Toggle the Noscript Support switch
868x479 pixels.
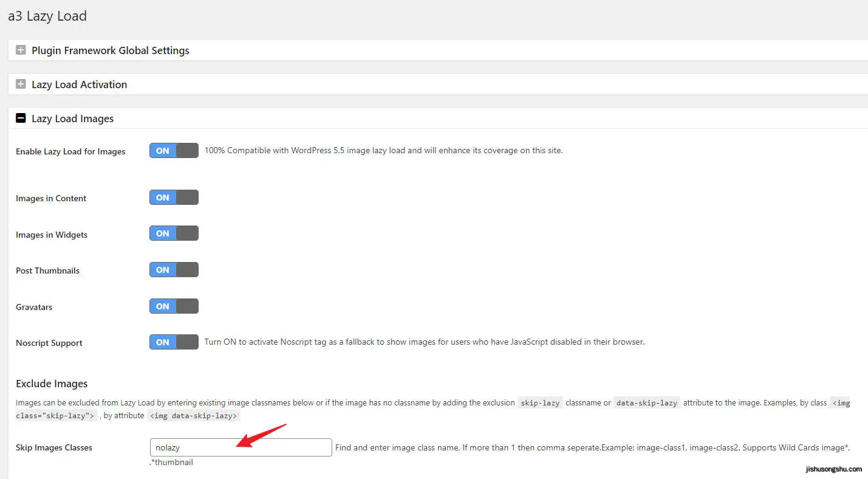(174, 342)
